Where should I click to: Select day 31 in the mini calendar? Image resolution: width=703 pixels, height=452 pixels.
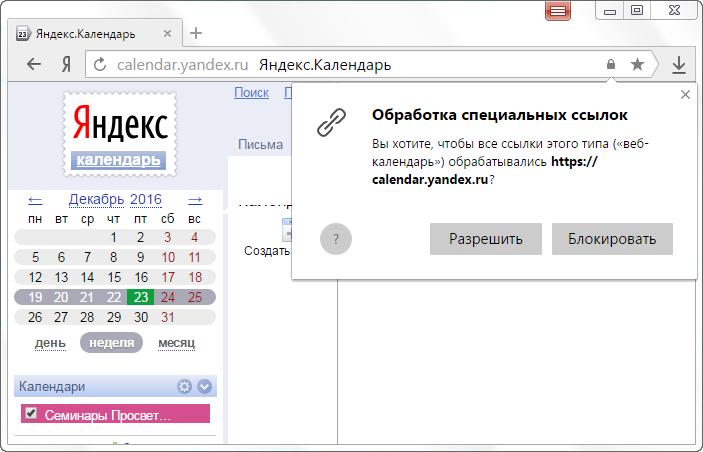pyautogui.click(x=168, y=317)
